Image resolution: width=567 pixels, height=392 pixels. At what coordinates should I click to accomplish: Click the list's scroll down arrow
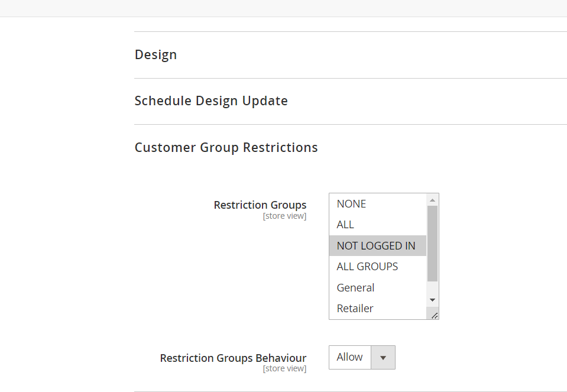point(432,300)
